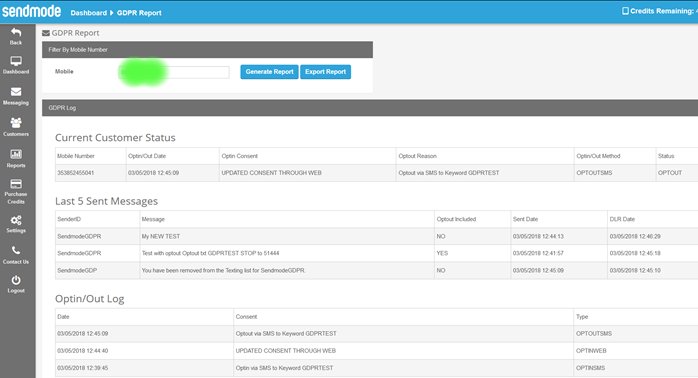Click the Credits Remaining phone icon
The width and height of the screenshot is (698, 378).
[x=625, y=11]
